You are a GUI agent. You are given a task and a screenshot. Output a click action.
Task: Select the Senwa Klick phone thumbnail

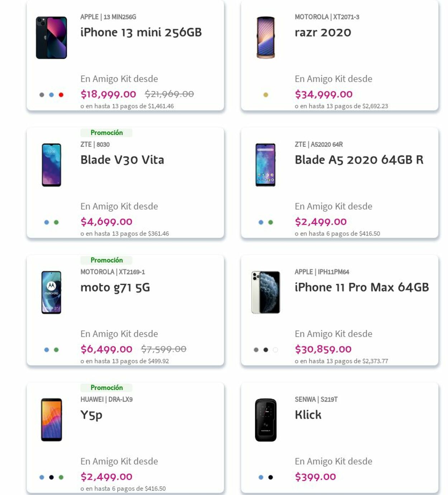click(266, 420)
